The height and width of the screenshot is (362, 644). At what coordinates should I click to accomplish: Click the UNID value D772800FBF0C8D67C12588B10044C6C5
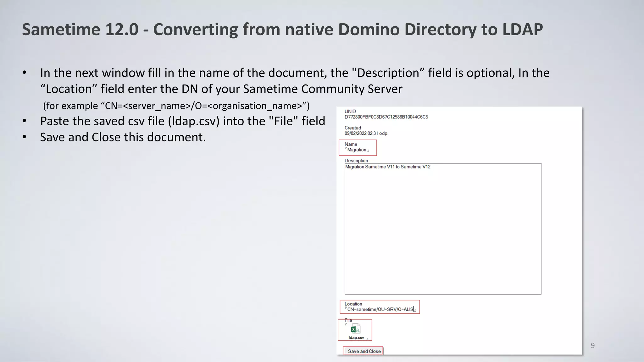point(386,117)
